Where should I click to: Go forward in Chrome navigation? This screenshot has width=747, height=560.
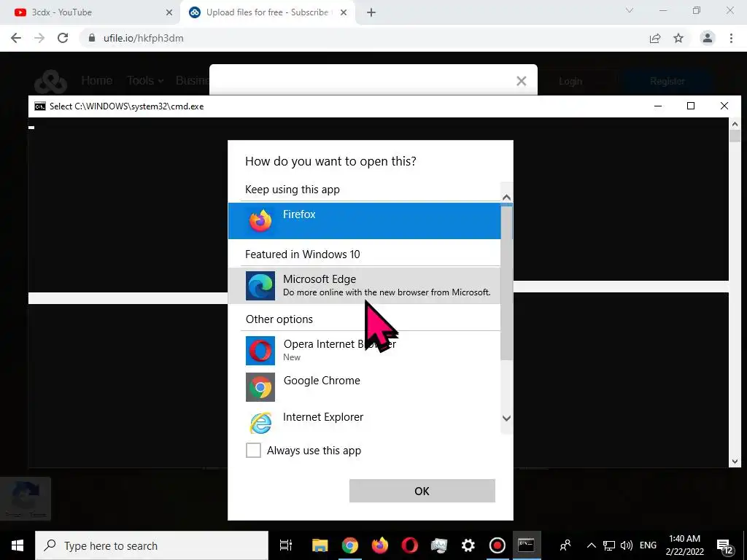(39, 38)
